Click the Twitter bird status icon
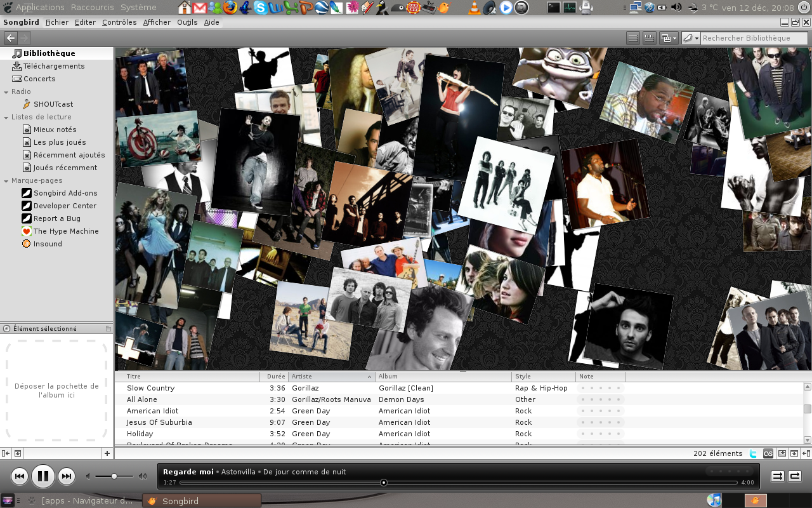This screenshot has width=812, height=508. (x=754, y=453)
